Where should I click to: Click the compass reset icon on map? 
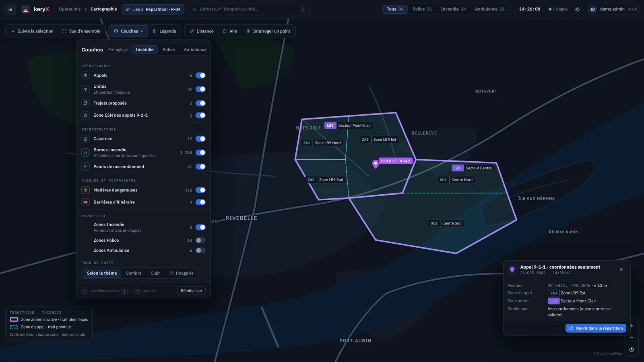click(632, 350)
